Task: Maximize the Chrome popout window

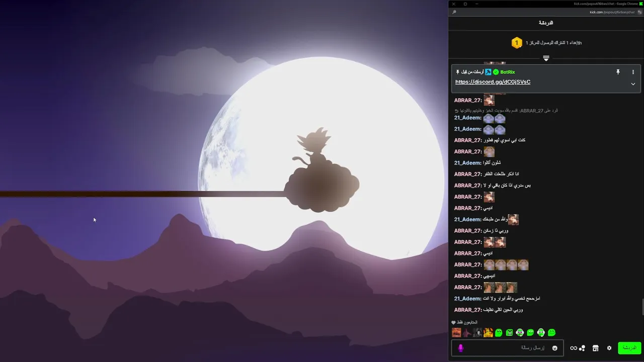Action: pyautogui.click(x=465, y=4)
